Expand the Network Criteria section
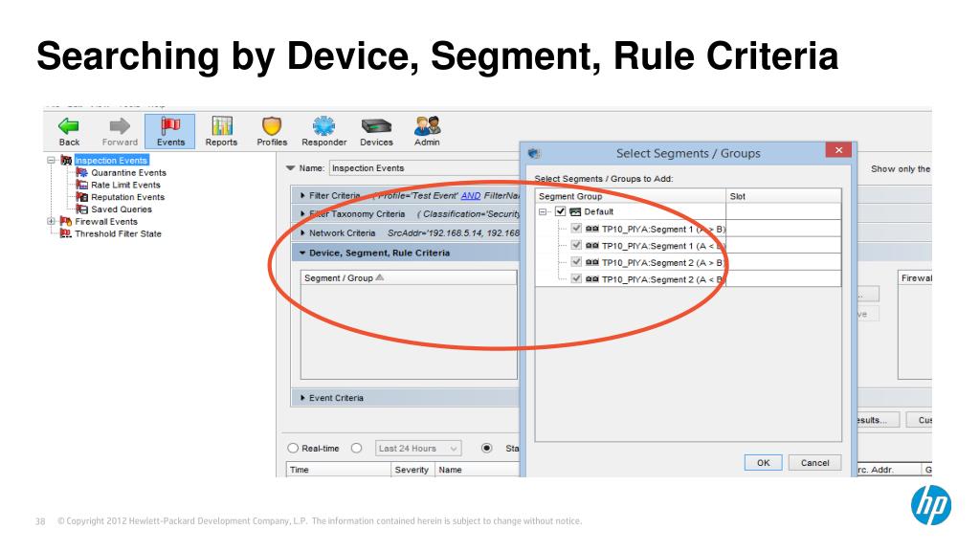The image size is (980, 551). click(x=303, y=233)
